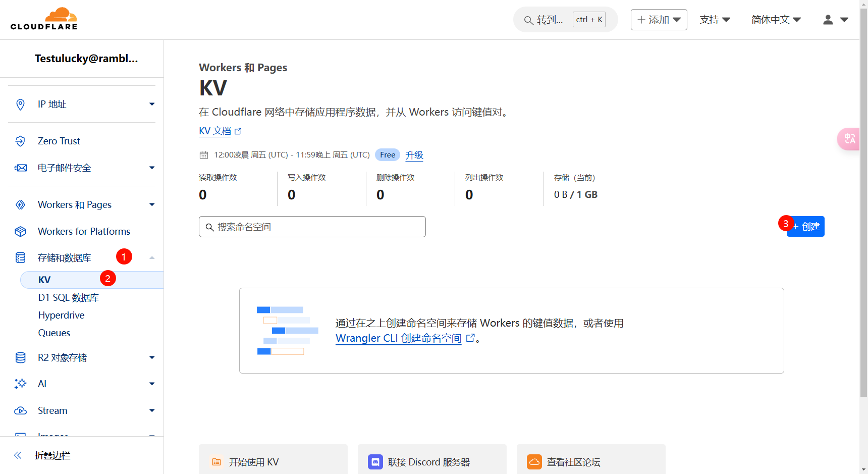
Task: Click the 读取操作数 label
Action: (x=218, y=178)
